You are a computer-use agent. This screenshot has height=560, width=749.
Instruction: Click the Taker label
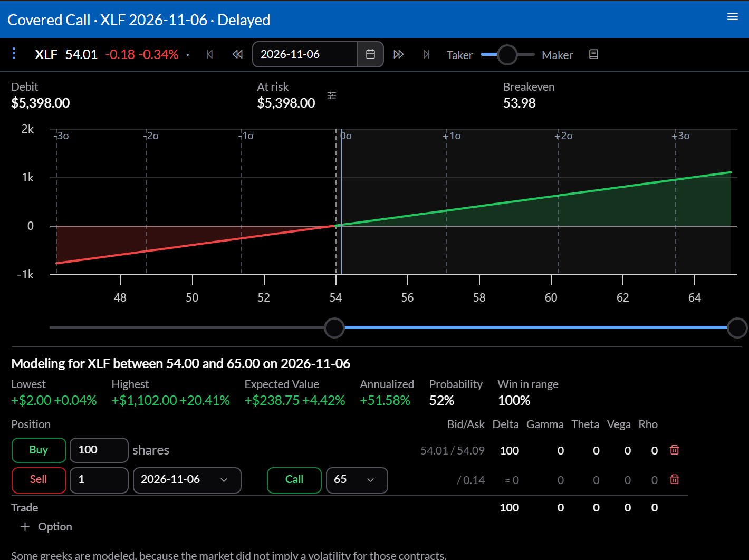click(x=459, y=55)
